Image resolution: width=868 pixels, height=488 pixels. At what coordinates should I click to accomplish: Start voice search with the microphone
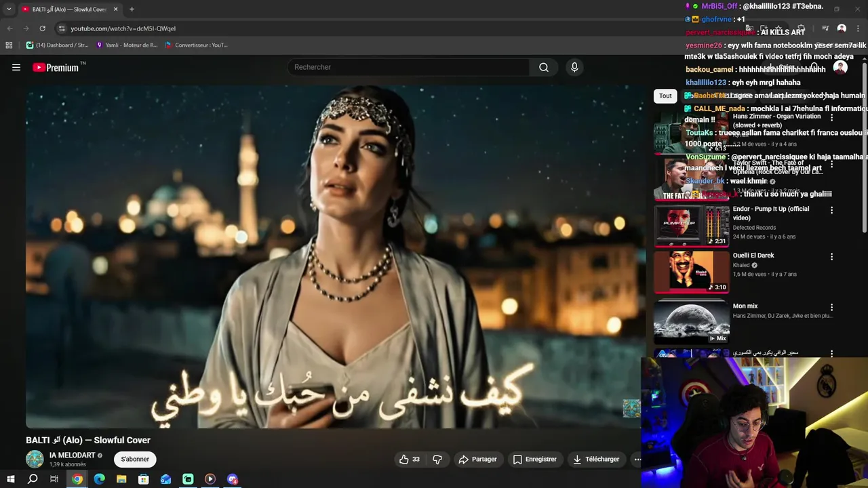coord(574,67)
